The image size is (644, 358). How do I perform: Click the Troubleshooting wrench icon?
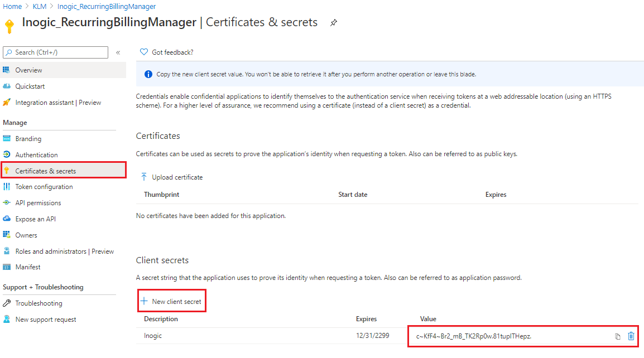(x=7, y=303)
